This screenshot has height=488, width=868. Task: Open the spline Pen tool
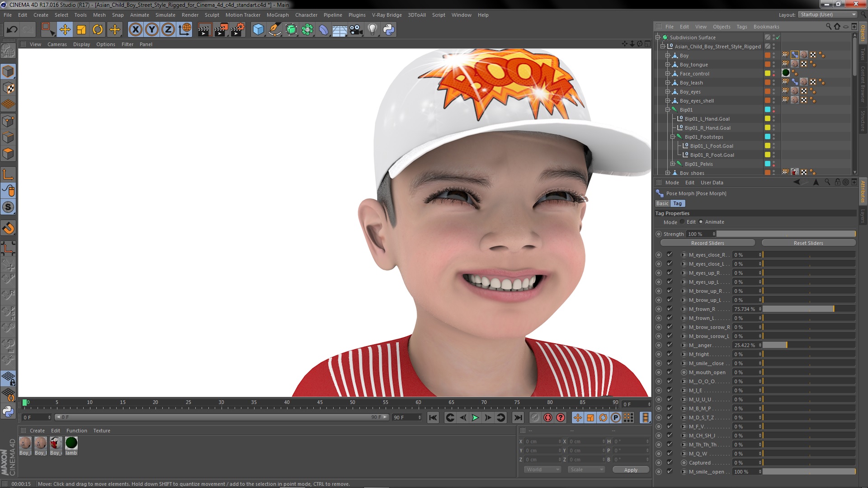click(274, 30)
